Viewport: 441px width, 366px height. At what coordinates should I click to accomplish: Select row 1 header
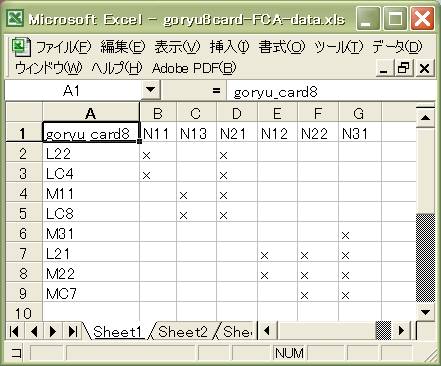(24, 133)
